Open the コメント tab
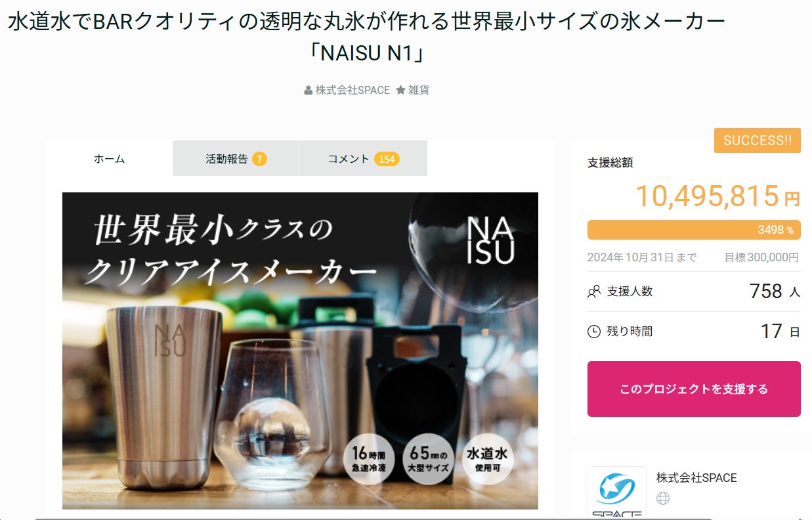 click(364, 158)
